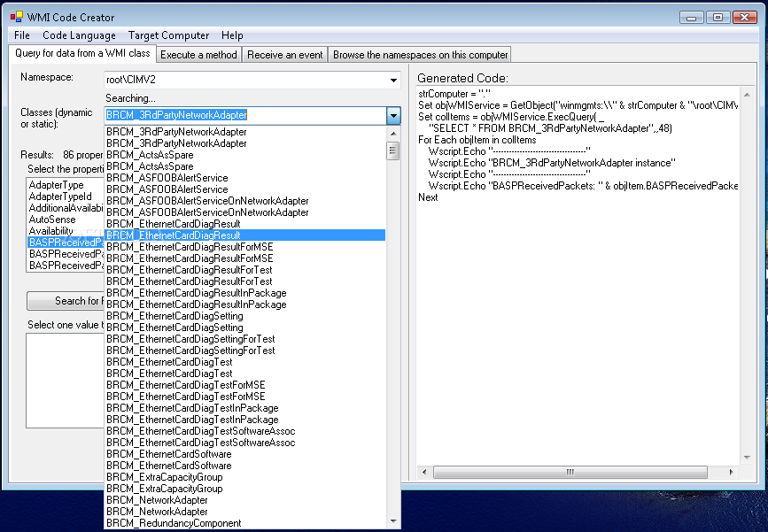768x532 pixels.
Task: Open Browse the namespaces on this computer tab
Action: (x=420, y=55)
